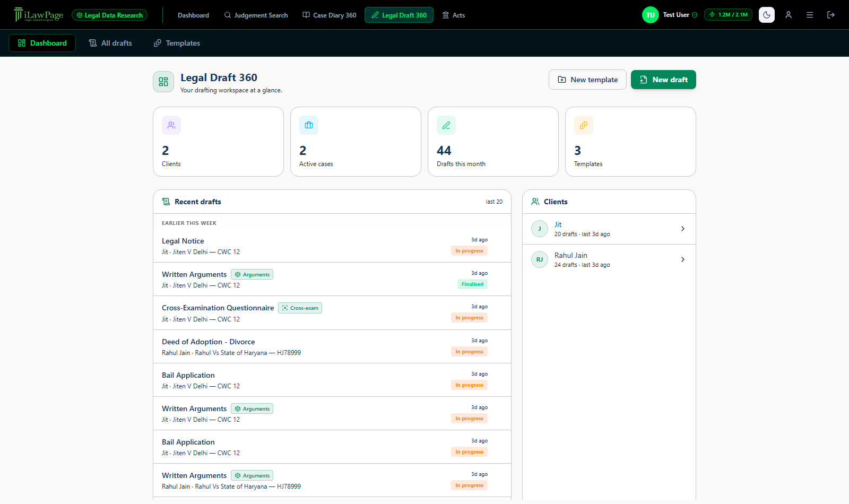Go to top Dashboard nav item

coord(193,15)
